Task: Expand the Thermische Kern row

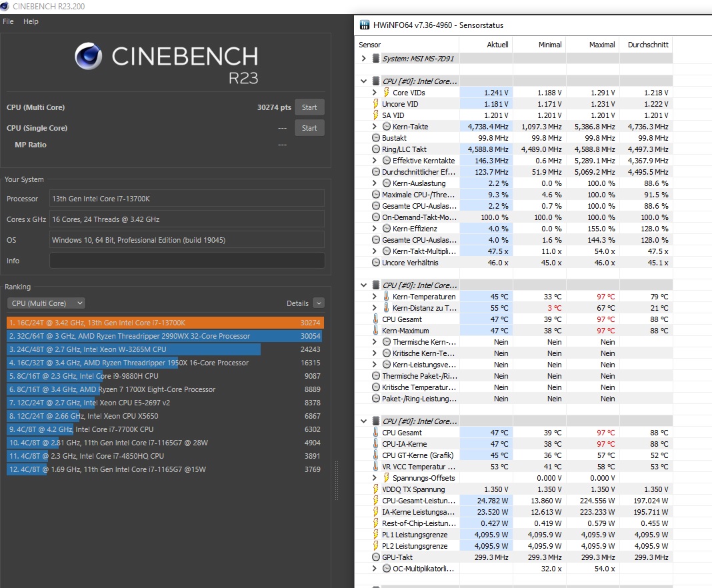Action: (375, 342)
